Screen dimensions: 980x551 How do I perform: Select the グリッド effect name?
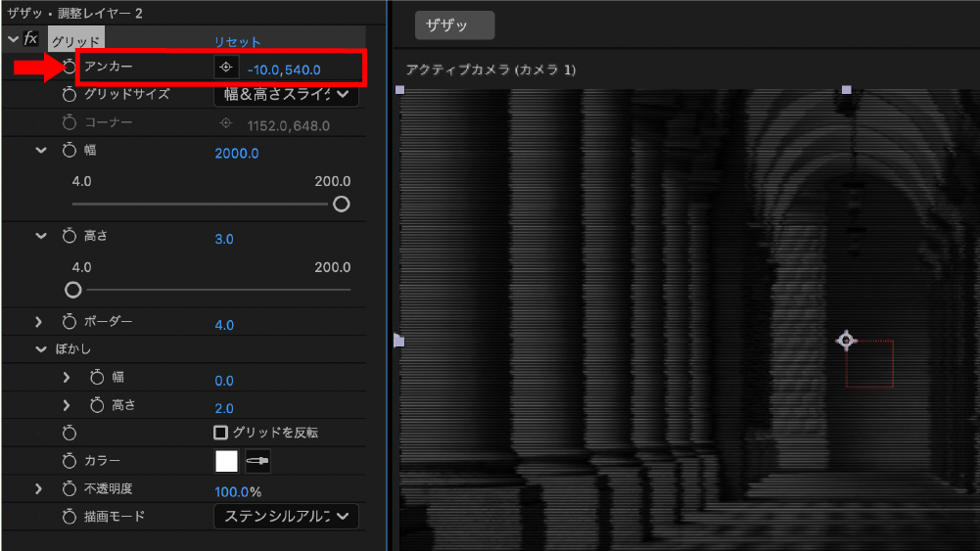(x=75, y=41)
